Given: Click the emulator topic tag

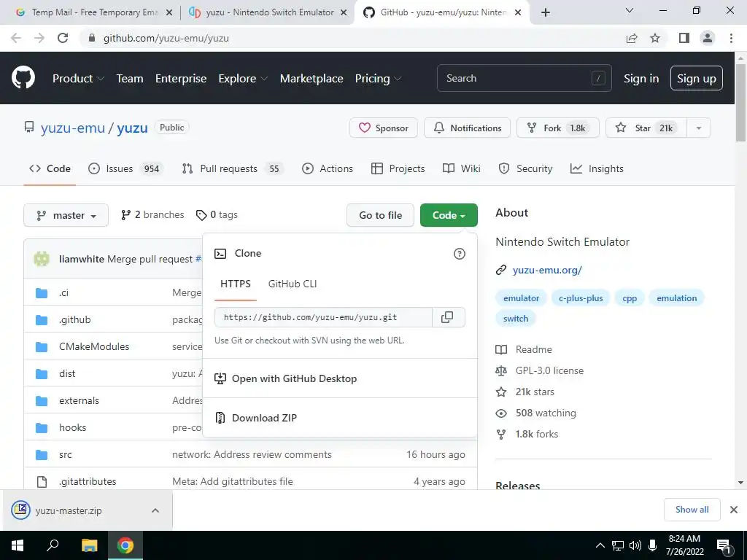Looking at the screenshot, I should 521,298.
